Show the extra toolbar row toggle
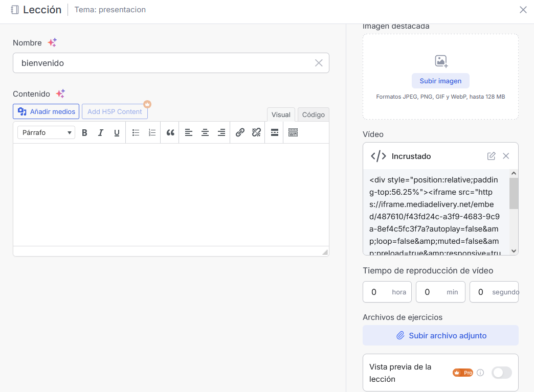 click(293, 133)
